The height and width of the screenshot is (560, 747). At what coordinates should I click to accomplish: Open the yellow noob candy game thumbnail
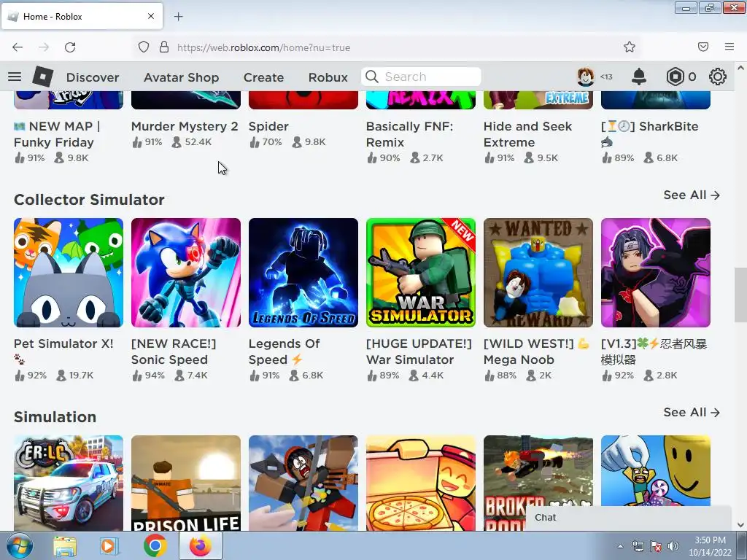pos(656,470)
